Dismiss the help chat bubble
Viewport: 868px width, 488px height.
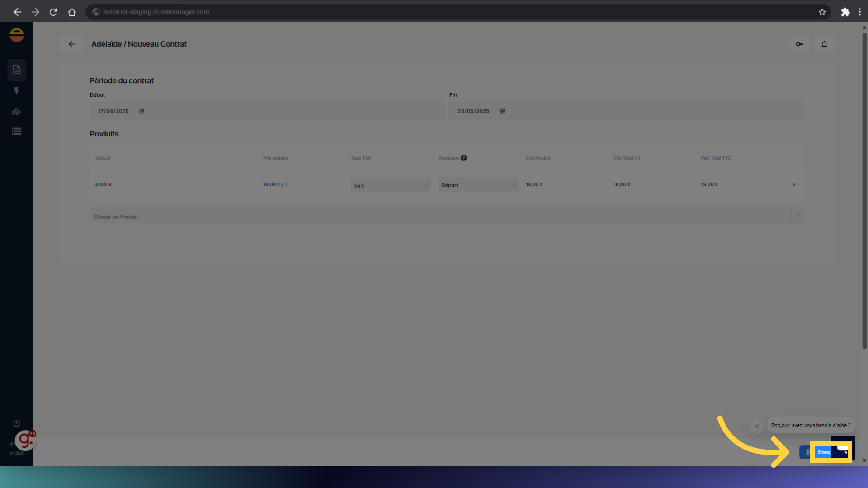coord(757,426)
